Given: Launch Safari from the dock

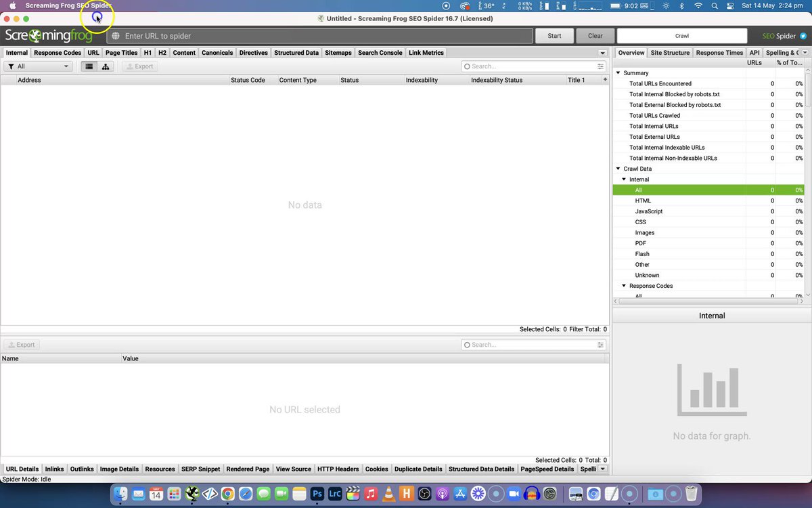Looking at the screenshot, I should (x=246, y=494).
